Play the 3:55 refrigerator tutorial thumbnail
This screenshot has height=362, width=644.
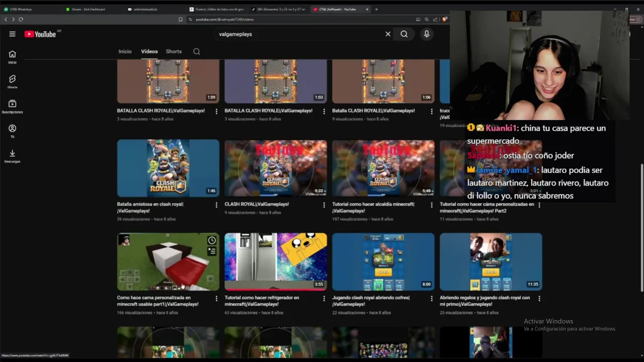click(276, 261)
